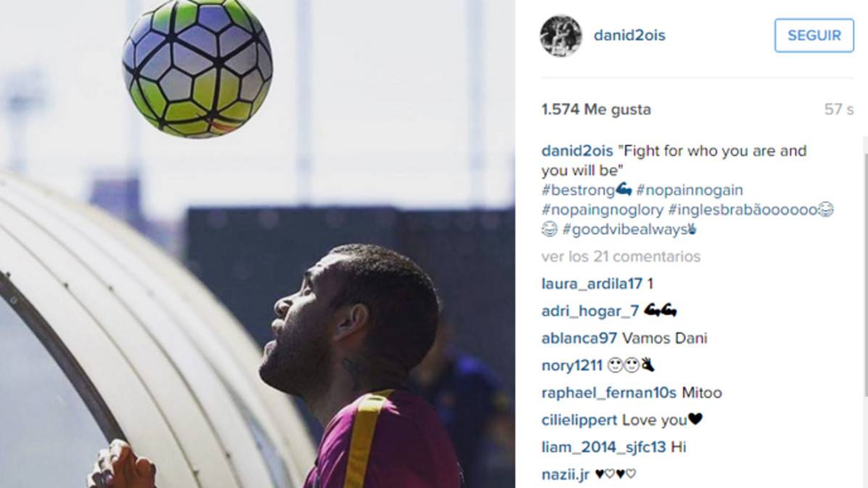
Task: Open danid2ois username link in header
Action: click(x=630, y=35)
